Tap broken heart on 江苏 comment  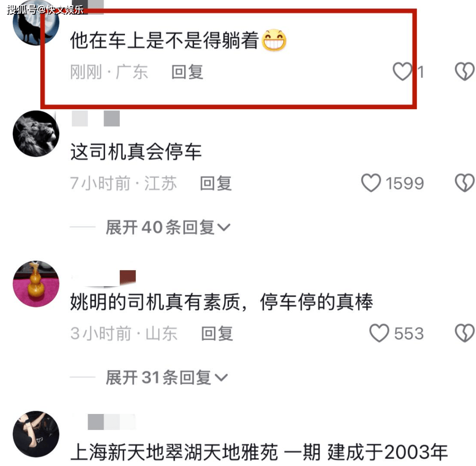[465, 183]
